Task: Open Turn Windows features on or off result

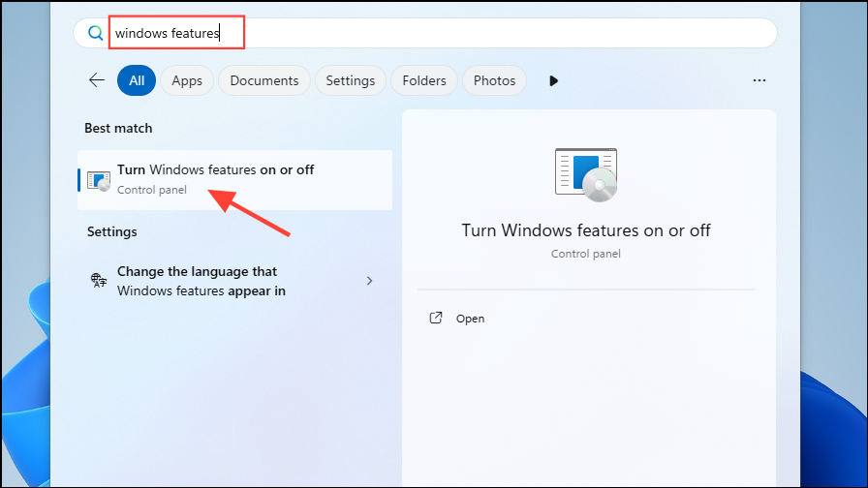Action: 235,180
